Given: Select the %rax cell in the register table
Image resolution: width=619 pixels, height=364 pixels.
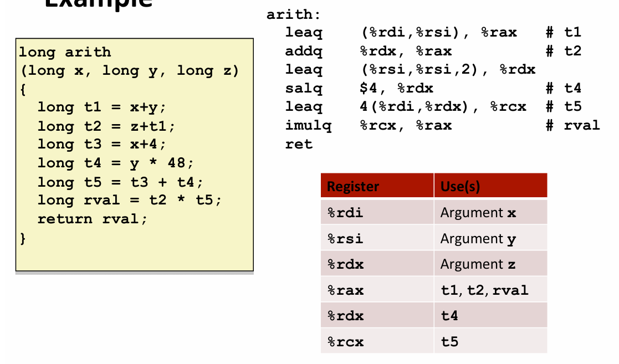Looking at the screenshot, I should (x=346, y=290).
